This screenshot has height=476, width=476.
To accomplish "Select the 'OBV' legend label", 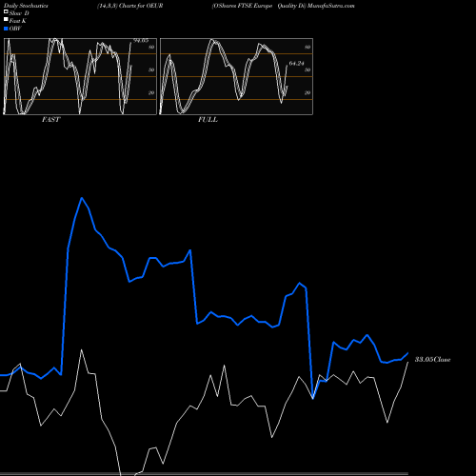I will [x=15, y=29].
